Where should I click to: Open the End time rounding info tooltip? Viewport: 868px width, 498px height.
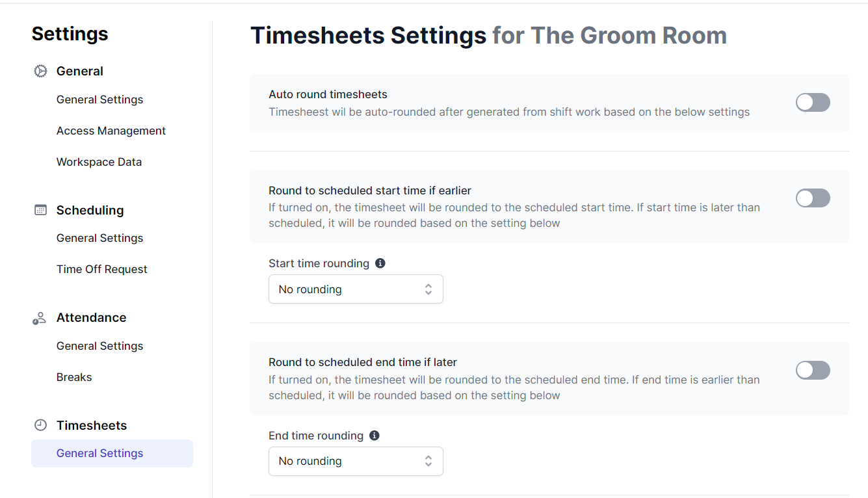point(374,435)
